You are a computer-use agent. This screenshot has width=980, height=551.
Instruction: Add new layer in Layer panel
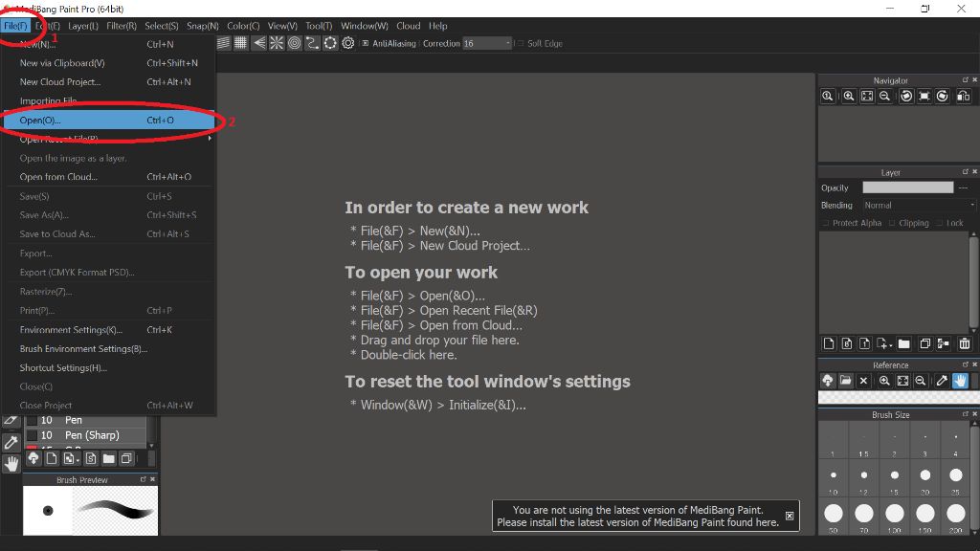click(x=829, y=343)
